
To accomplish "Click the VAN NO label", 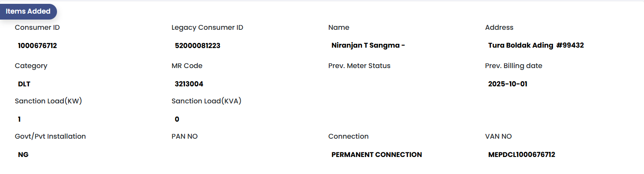I will coord(498,137).
